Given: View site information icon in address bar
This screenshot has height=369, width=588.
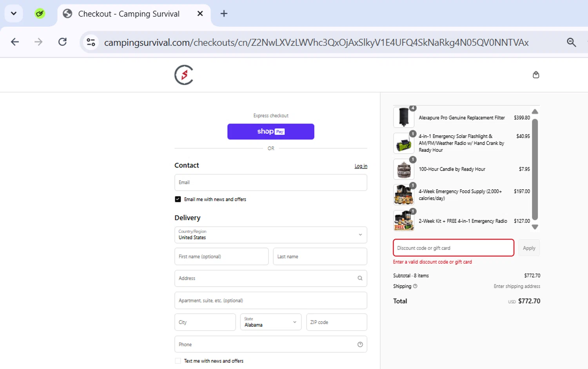Looking at the screenshot, I should tap(91, 42).
